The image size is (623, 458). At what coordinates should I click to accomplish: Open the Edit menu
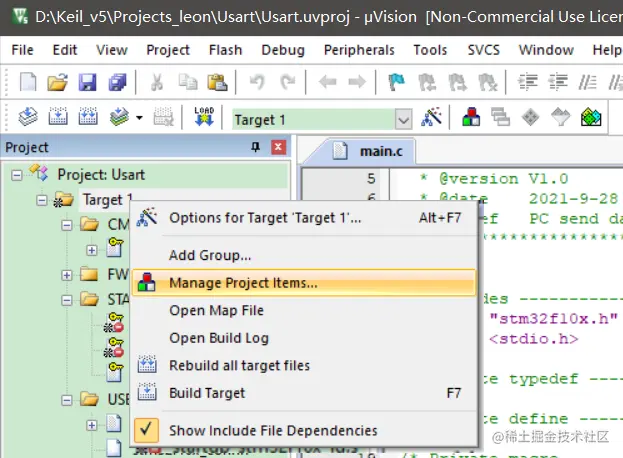coord(65,50)
